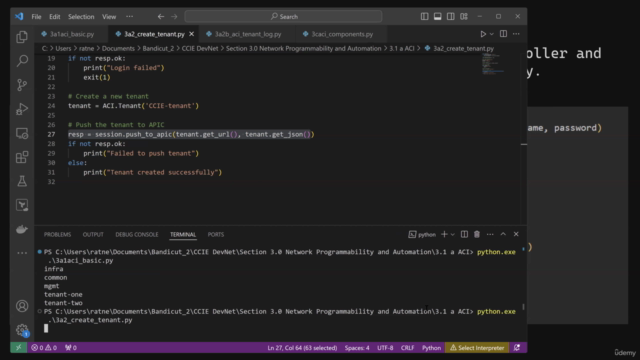Split the terminal panel

(x=464, y=234)
